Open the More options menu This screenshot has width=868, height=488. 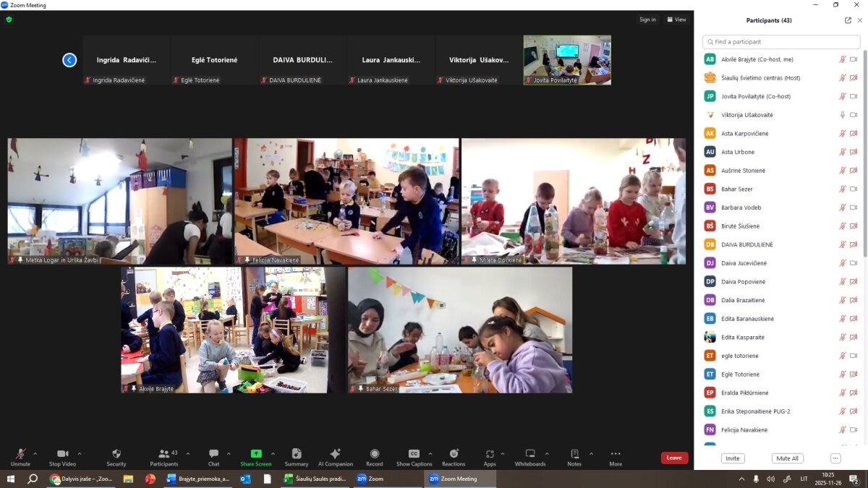point(616,454)
